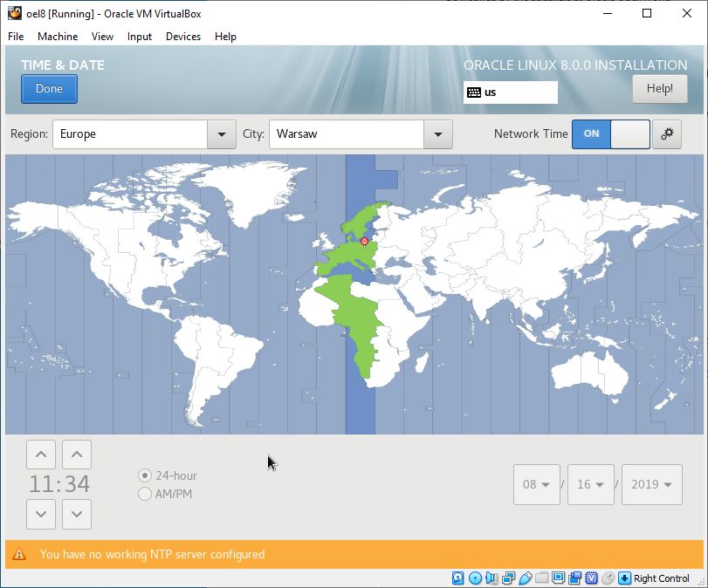The width and height of the screenshot is (708, 588).
Task: Click the us keyboard layout indicator
Action: click(511, 92)
